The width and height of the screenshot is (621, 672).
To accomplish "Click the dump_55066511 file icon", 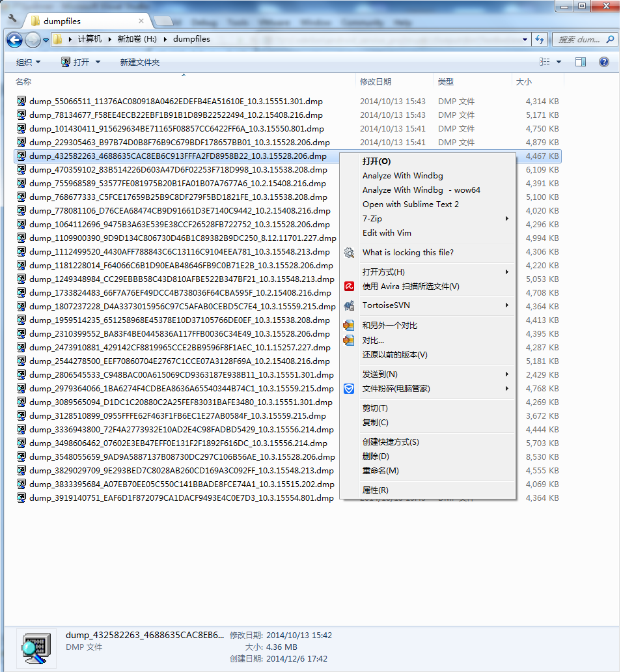I will 21,102.
